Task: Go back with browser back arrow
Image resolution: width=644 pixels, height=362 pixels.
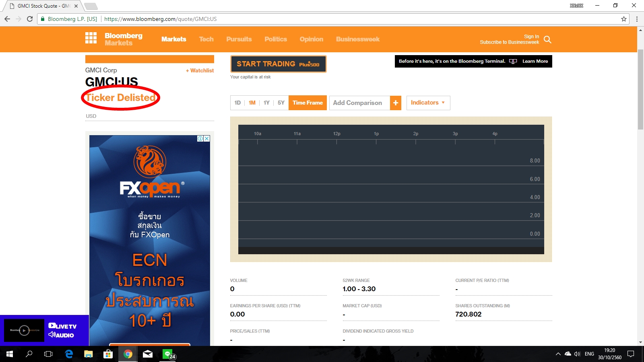Action: (x=7, y=19)
